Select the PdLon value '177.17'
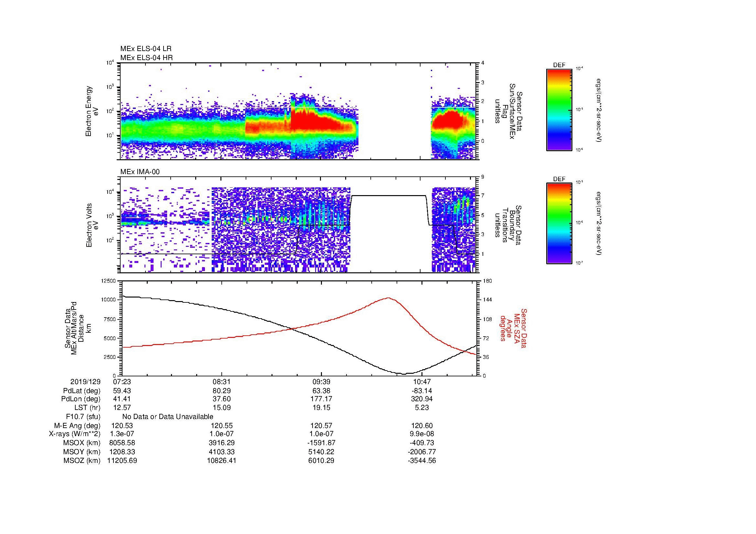 (321, 399)
